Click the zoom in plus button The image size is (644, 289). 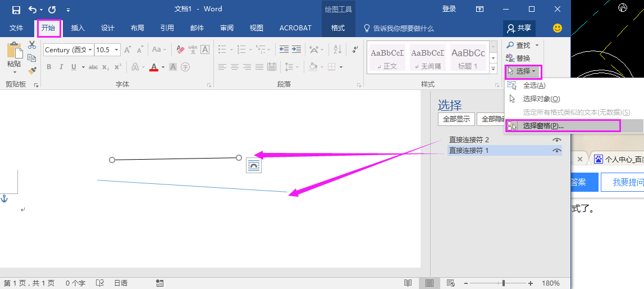coord(531,283)
